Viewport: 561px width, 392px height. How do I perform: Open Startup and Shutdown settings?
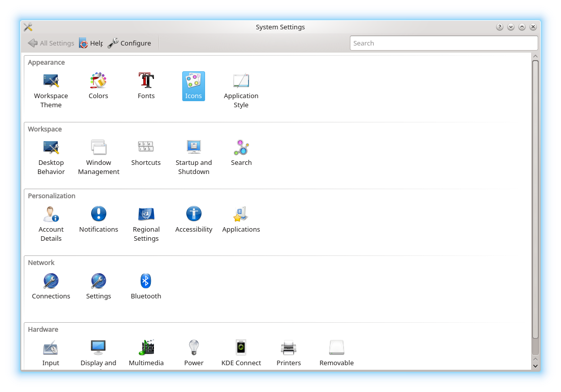click(193, 152)
